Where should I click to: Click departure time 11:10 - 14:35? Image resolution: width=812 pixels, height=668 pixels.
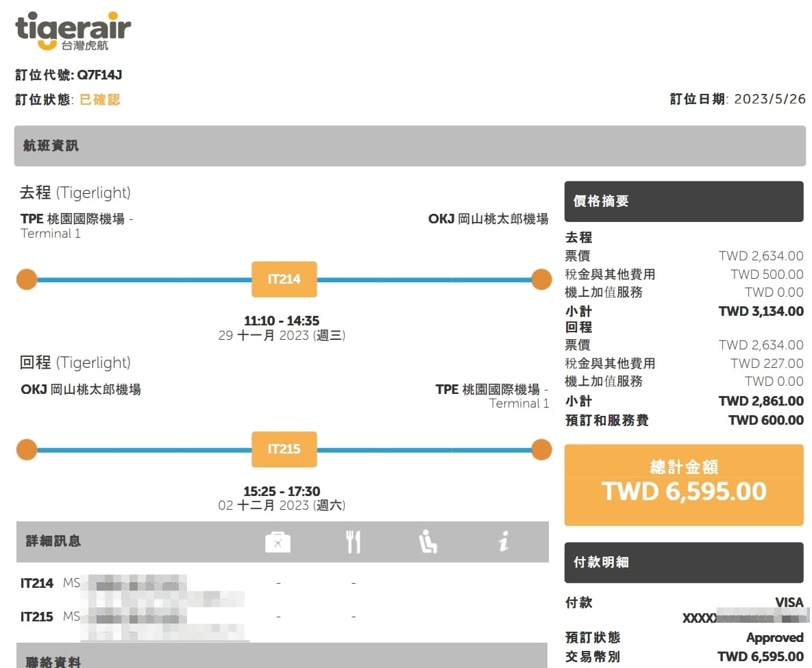282,321
